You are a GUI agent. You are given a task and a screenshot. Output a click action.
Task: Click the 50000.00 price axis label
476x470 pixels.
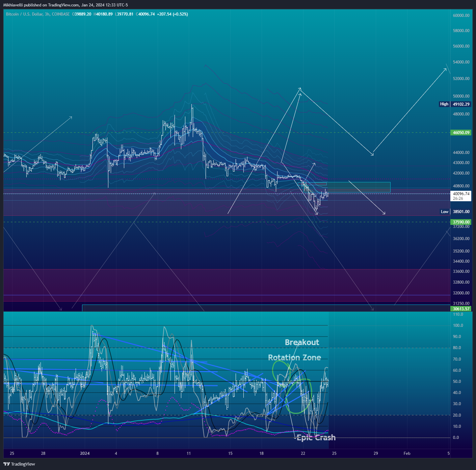461,96
